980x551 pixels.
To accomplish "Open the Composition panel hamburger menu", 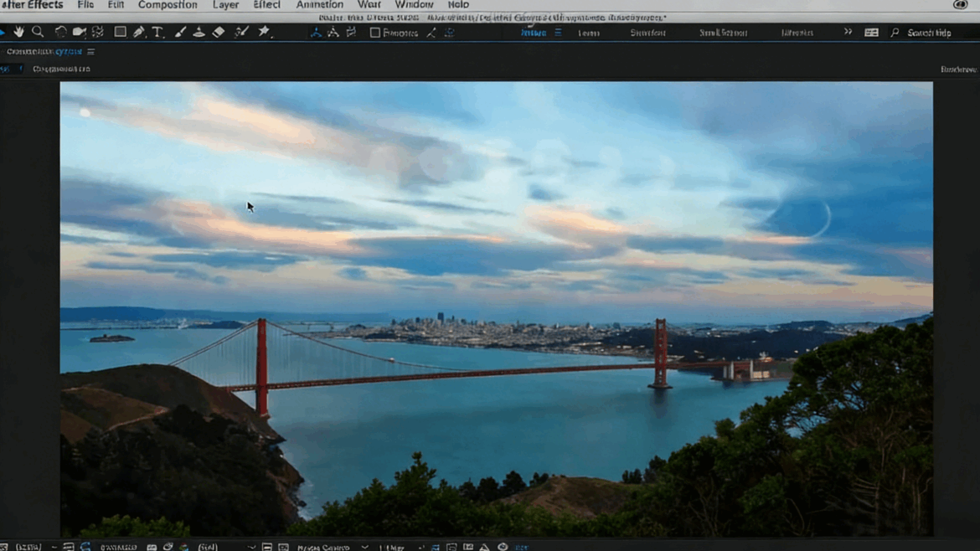I will [x=90, y=52].
